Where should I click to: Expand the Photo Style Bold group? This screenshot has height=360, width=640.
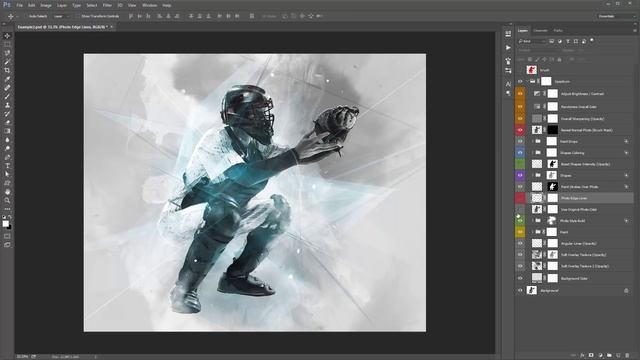coord(532,221)
